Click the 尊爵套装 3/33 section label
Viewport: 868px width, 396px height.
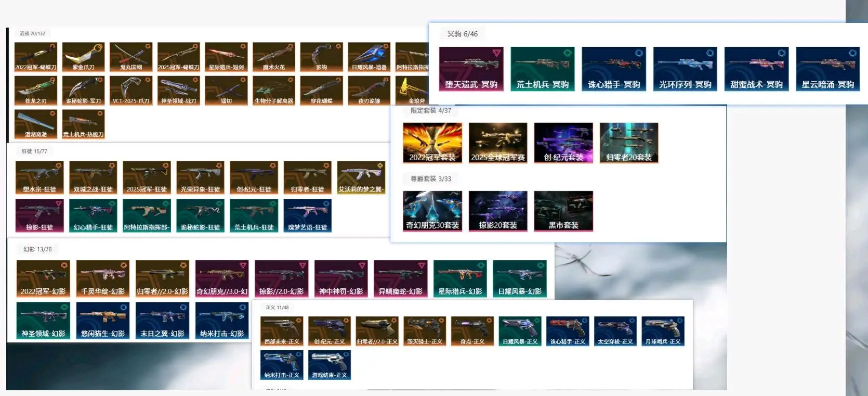point(430,178)
